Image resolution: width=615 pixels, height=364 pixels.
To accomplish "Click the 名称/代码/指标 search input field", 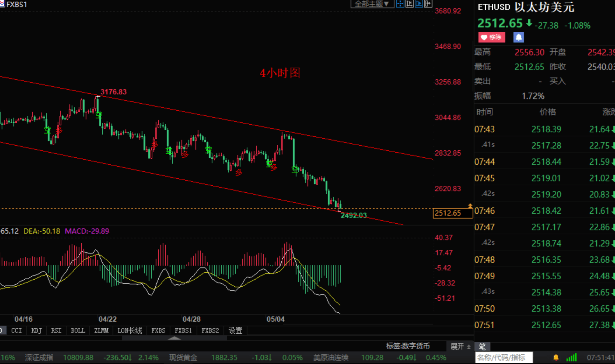I will click(503, 357).
